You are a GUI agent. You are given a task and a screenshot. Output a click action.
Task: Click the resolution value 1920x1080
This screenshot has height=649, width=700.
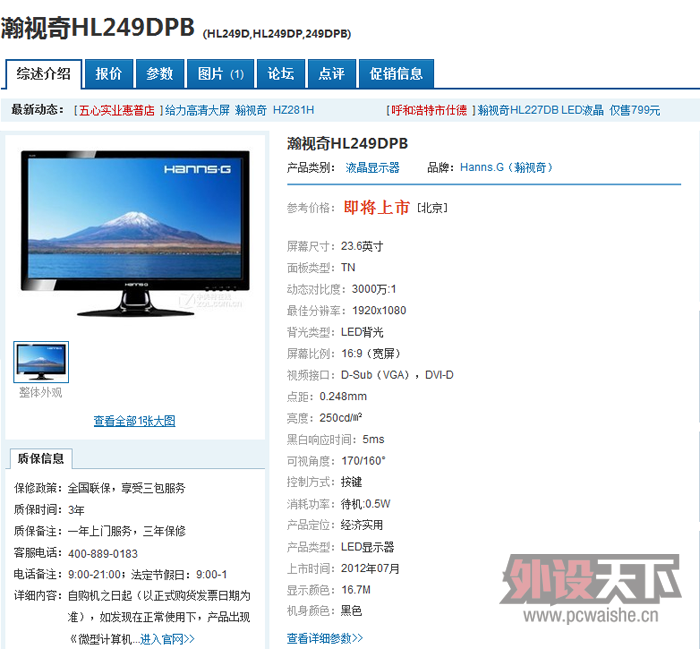coord(379,311)
